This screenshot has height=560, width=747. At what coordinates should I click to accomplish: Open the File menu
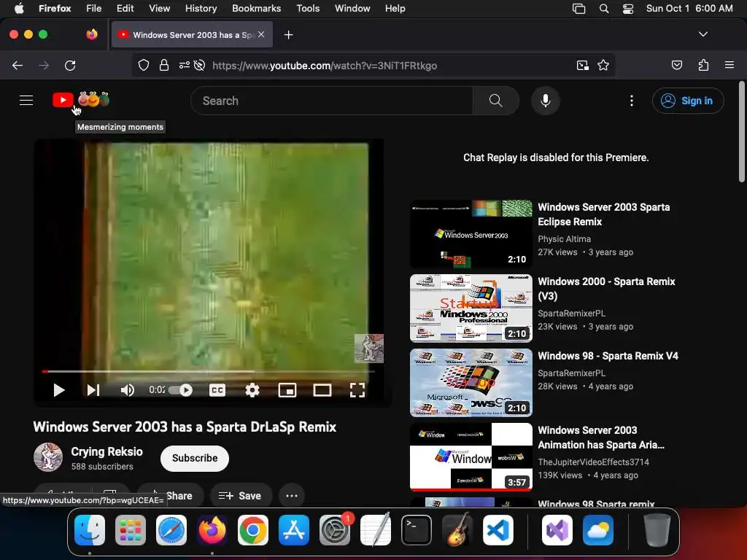point(94,8)
